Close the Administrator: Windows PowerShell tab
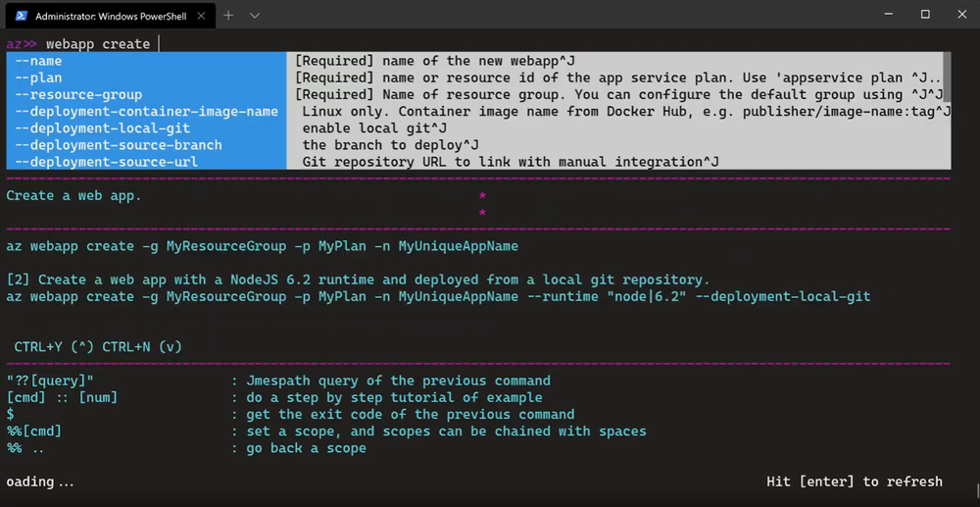 [200, 16]
